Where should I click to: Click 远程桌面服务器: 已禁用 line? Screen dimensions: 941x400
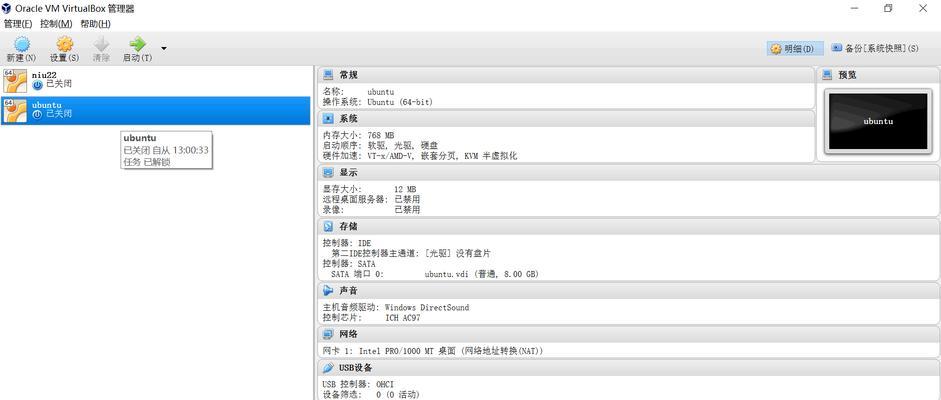click(371, 200)
